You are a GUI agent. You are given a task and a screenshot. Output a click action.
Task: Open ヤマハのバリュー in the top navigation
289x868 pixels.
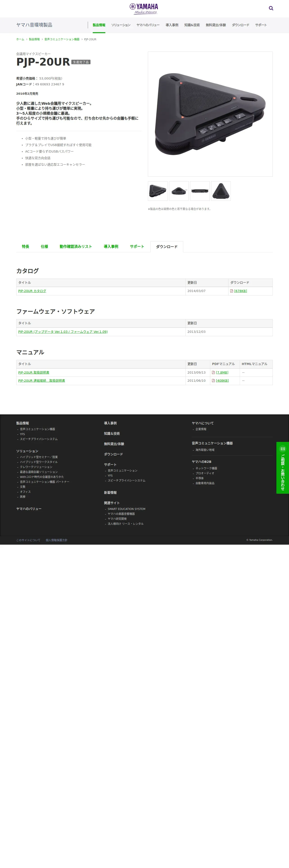pos(148,25)
